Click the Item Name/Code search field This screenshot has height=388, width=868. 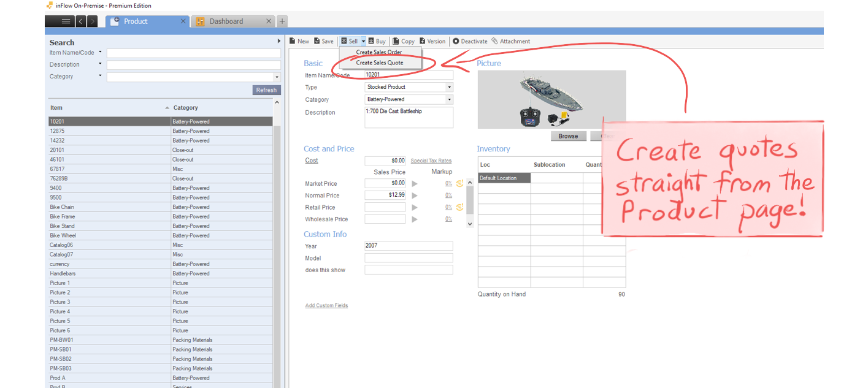194,53
